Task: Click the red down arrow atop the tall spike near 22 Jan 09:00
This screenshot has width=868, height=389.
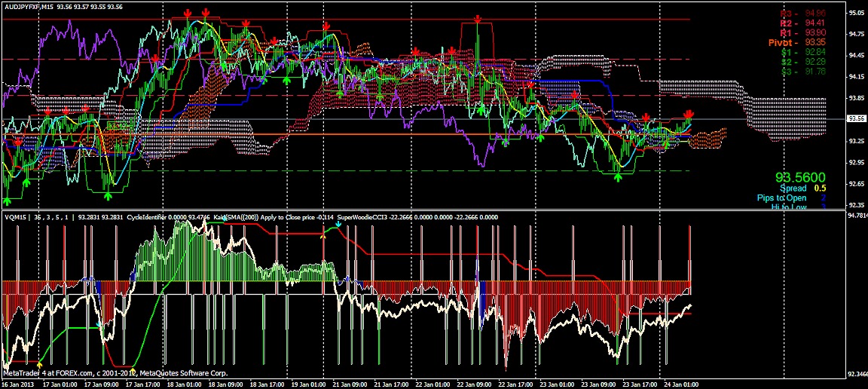Action: (x=477, y=20)
